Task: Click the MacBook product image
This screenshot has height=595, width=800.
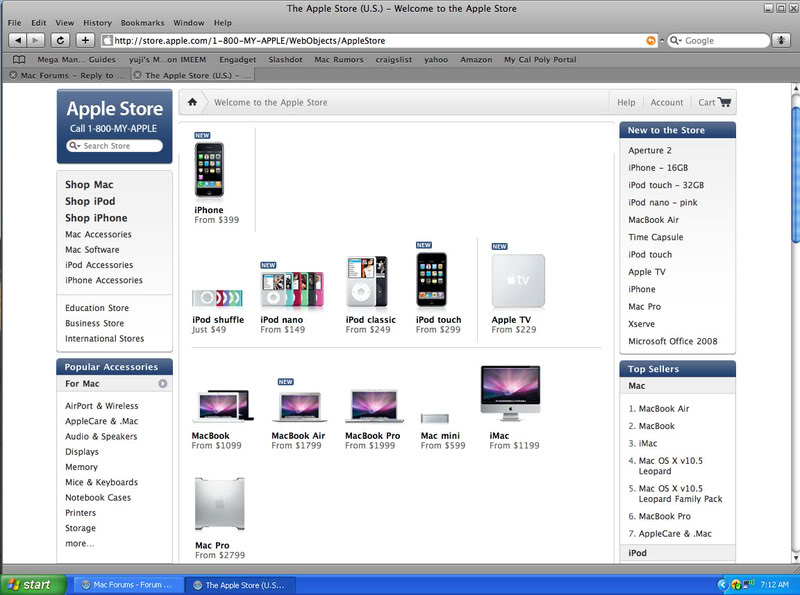Action: 223,406
